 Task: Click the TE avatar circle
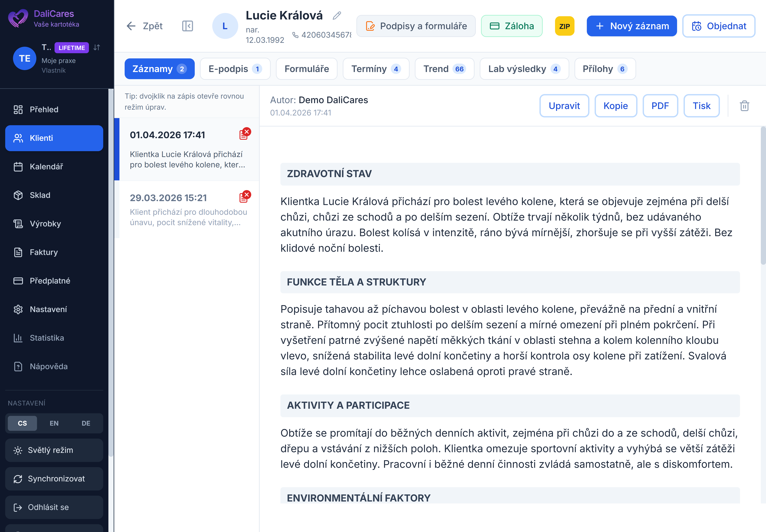point(25,59)
